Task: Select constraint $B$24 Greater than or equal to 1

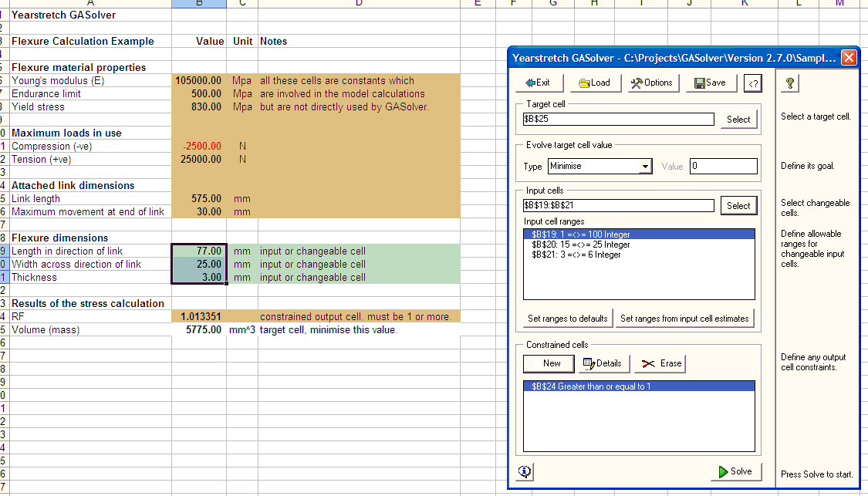Action: point(639,386)
